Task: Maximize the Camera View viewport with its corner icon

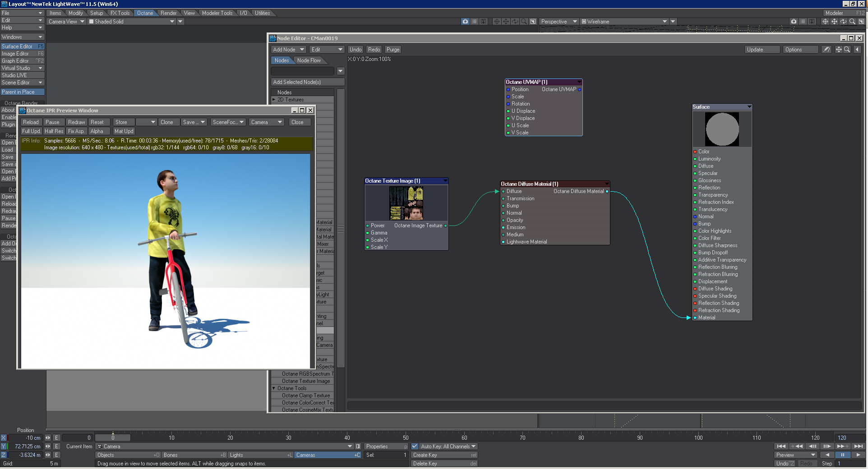Action: pos(533,22)
